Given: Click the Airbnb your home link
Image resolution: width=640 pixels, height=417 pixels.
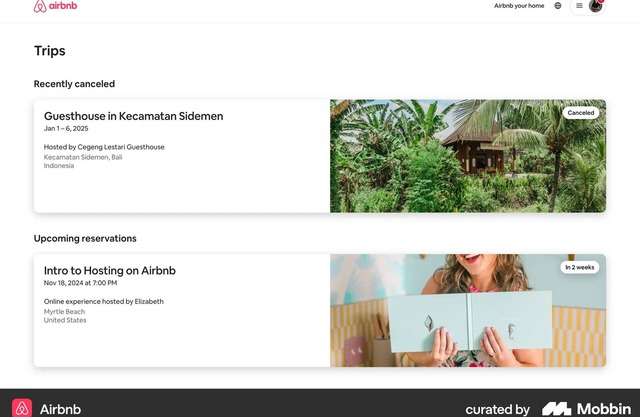Looking at the screenshot, I should pyautogui.click(x=519, y=6).
